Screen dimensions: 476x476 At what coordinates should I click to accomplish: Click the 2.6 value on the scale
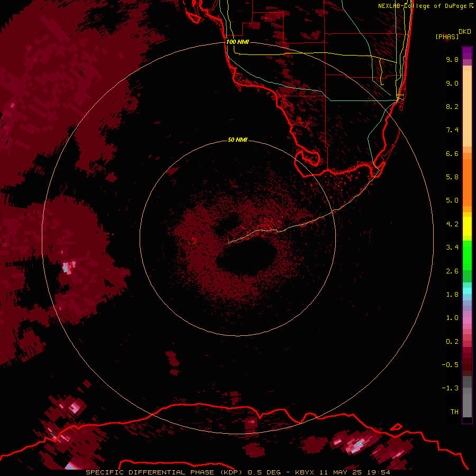point(452,271)
